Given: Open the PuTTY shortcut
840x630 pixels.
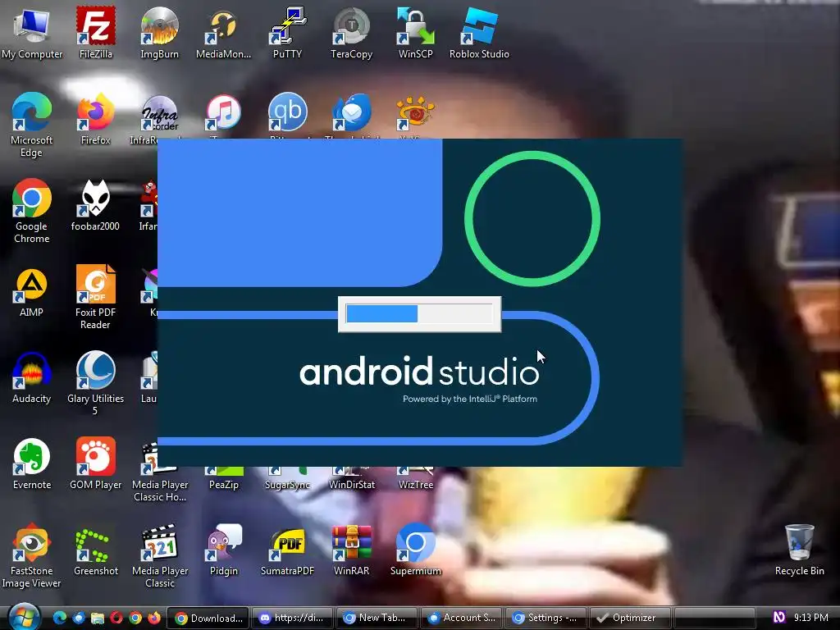Looking at the screenshot, I should 287,32.
